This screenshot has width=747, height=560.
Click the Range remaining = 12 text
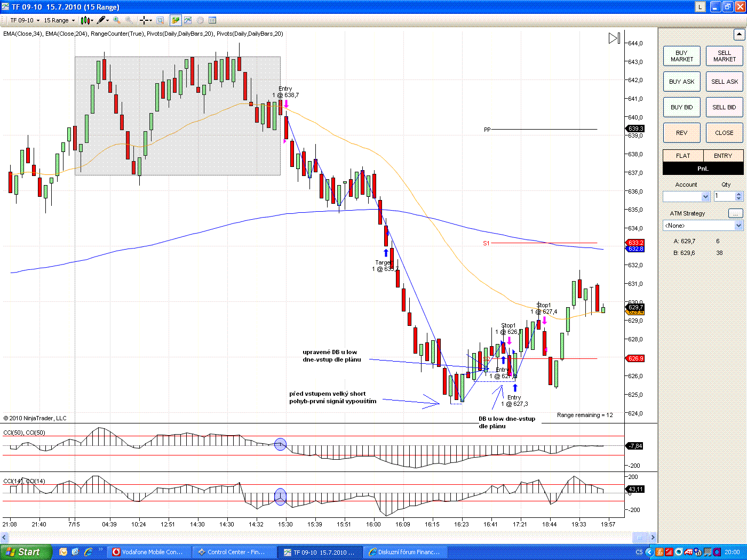coord(585,415)
